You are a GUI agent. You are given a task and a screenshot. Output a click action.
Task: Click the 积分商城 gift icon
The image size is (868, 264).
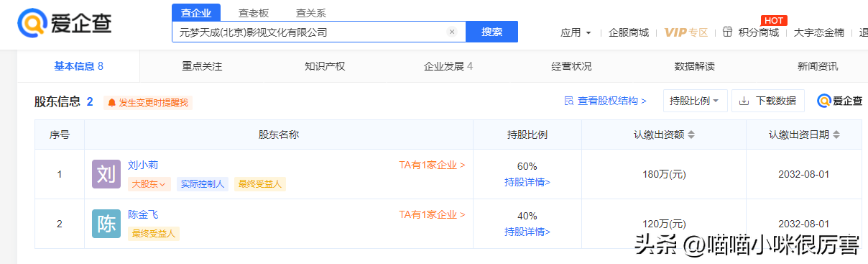point(727,32)
